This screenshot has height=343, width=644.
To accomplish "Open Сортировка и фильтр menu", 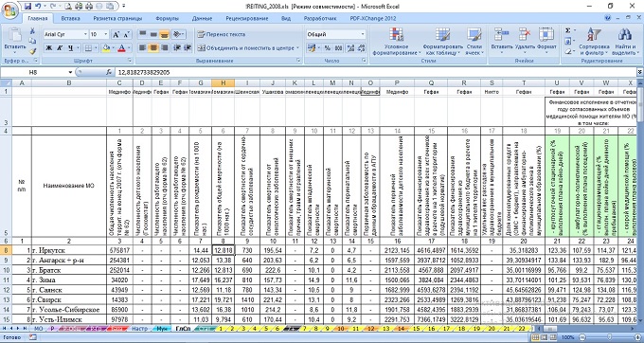I will 594,42.
